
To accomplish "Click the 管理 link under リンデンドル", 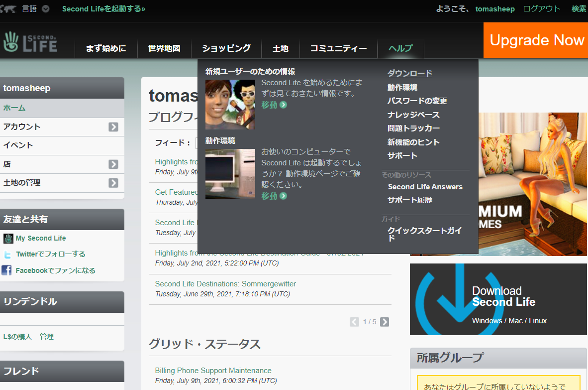I will 46,337.
